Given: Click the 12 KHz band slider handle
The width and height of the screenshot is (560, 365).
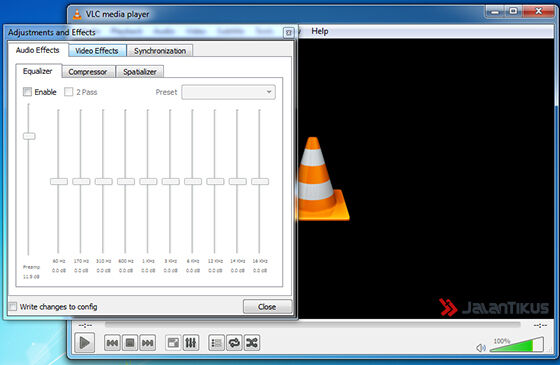Looking at the screenshot, I should [215, 181].
